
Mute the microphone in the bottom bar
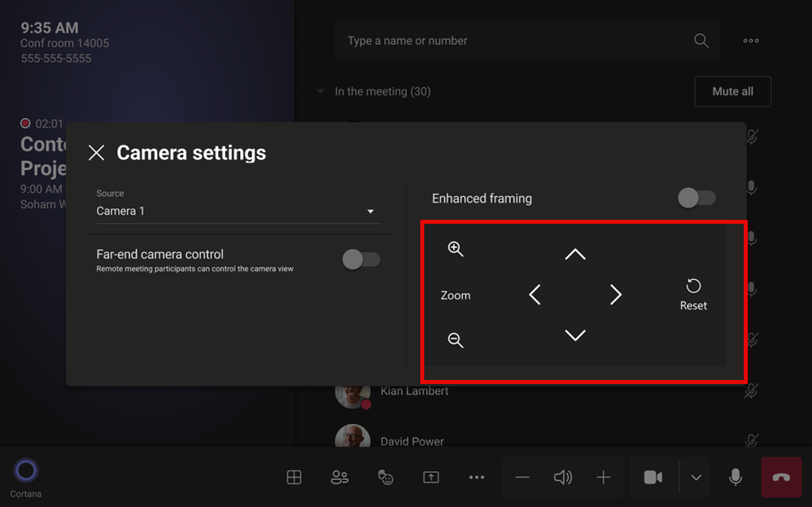click(735, 477)
